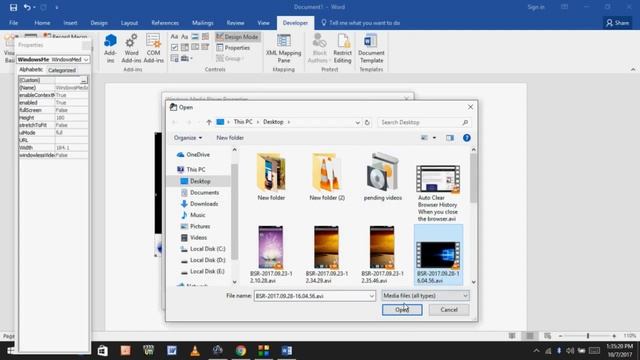Open Music in the navigation pane

pos(193,215)
